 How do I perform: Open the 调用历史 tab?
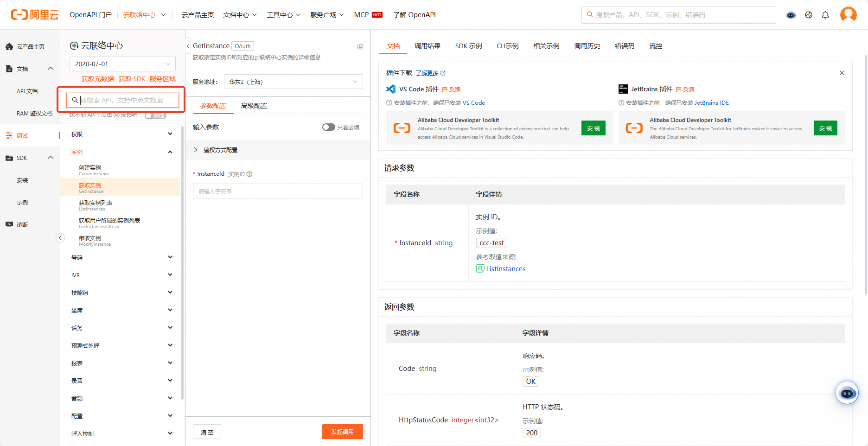pos(587,46)
